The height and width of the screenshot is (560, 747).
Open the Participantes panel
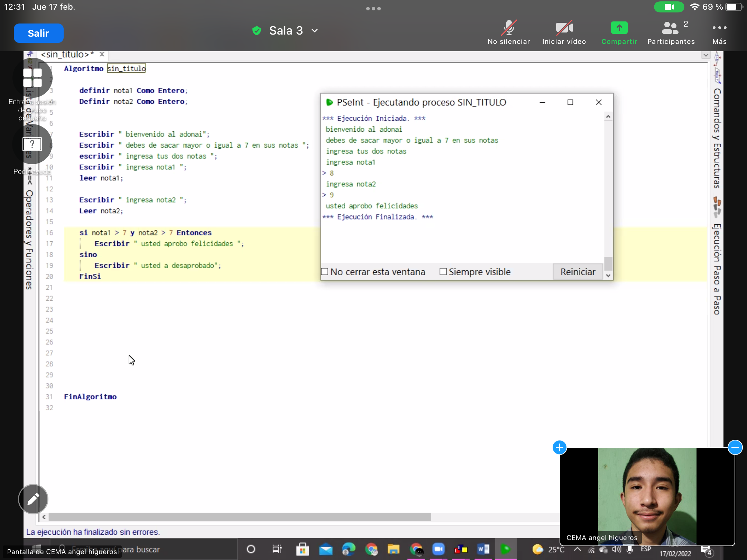[x=671, y=32]
